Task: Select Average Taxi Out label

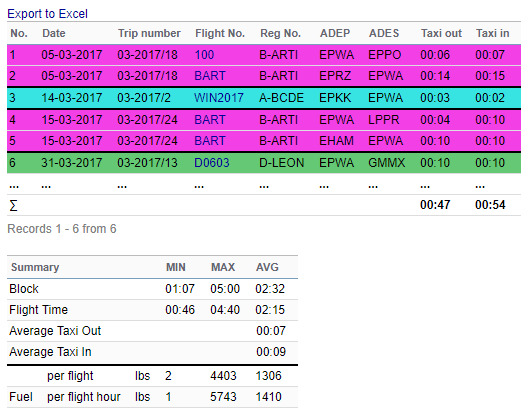Action: pos(55,330)
